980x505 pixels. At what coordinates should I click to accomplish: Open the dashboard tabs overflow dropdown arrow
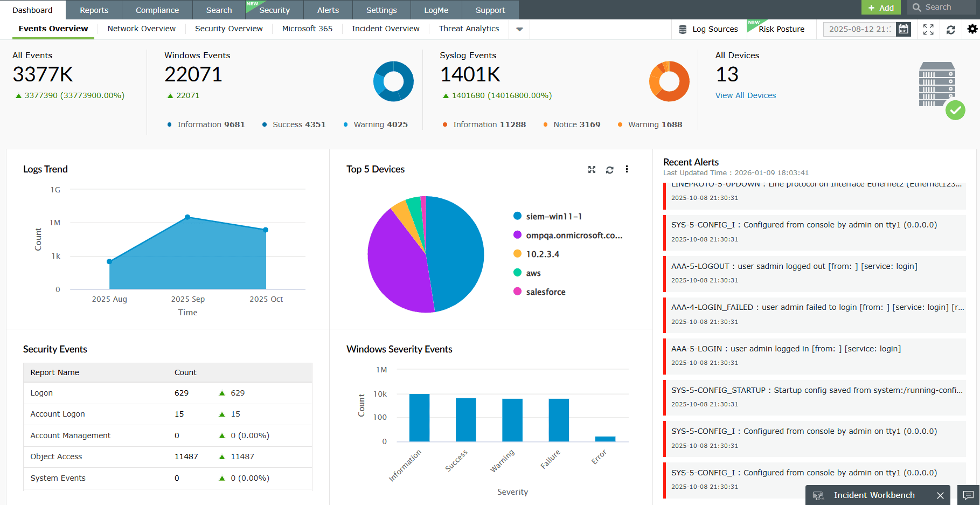[519, 29]
